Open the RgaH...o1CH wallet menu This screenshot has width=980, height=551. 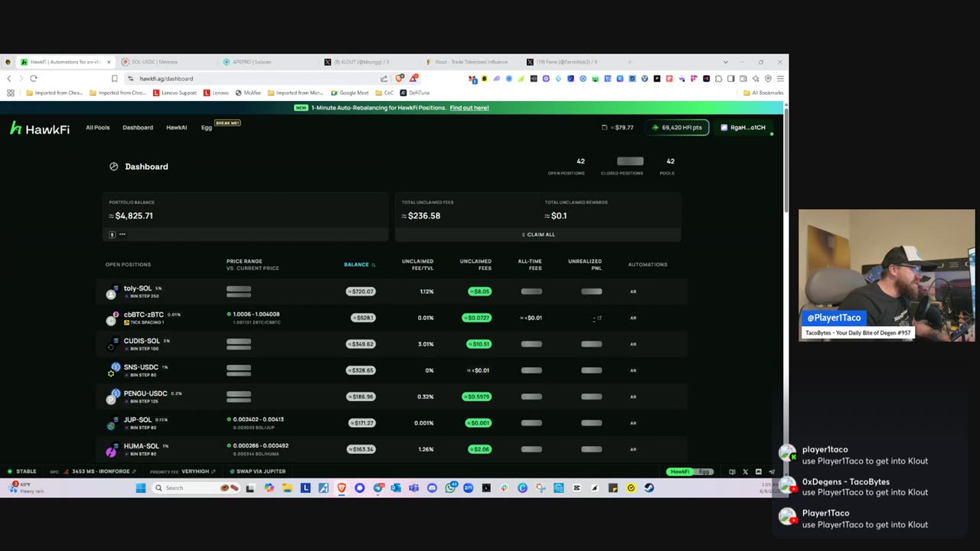point(743,128)
